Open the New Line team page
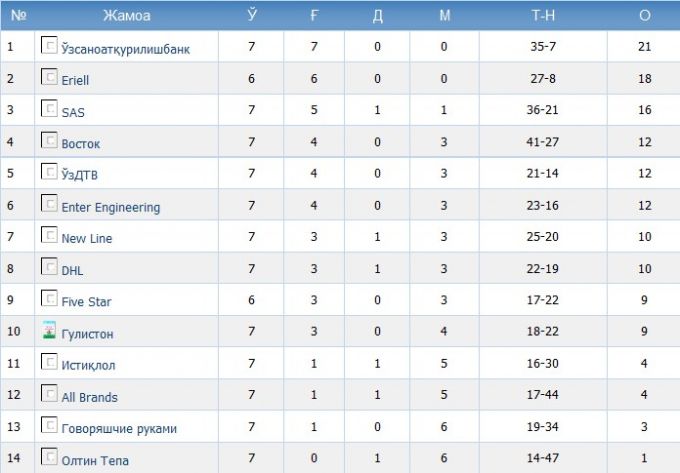This screenshot has height=473, width=680. tap(87, 238)
